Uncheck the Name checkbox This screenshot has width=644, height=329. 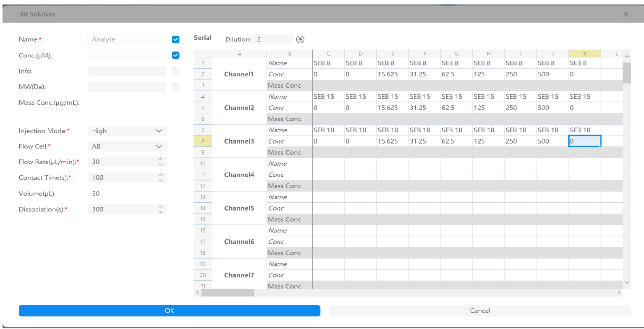pos(175,39)
